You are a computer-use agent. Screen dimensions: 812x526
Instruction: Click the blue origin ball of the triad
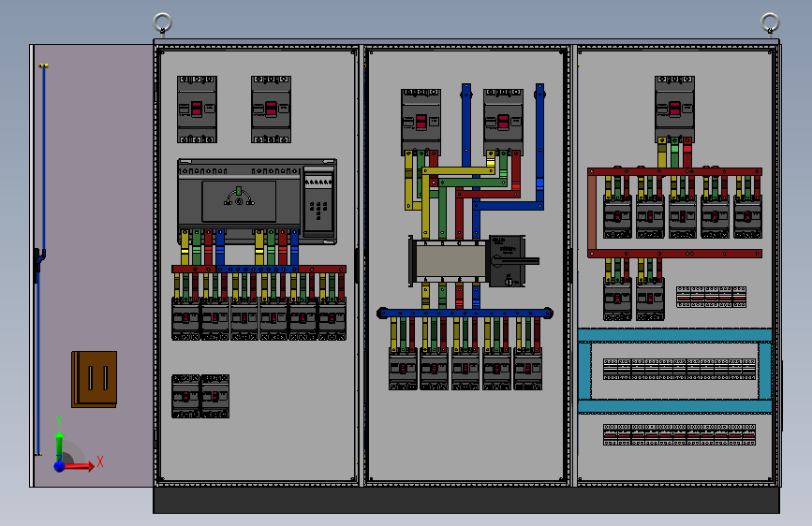pyautogui.click(x=60, y=466)
